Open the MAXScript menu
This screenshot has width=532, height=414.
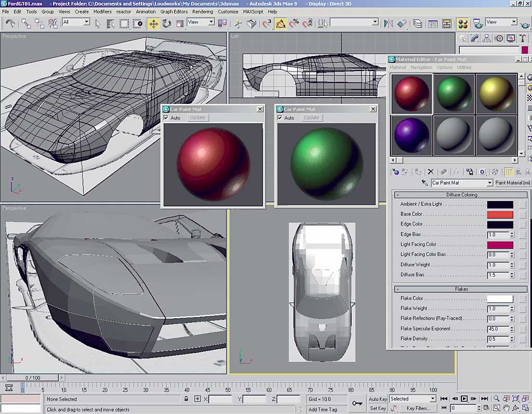(253, 11)
